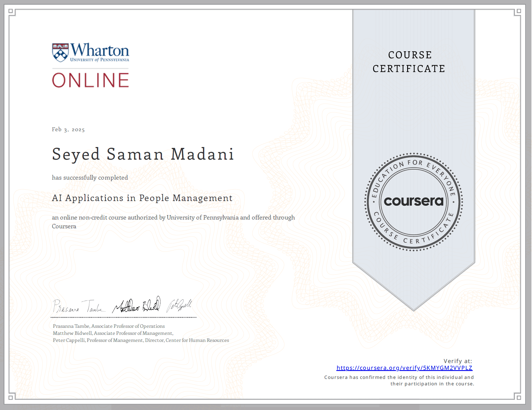Select the COURSE CERTIFICATE ribbon heading
This screenshot has width=532, height=410.
coord(410,62)
